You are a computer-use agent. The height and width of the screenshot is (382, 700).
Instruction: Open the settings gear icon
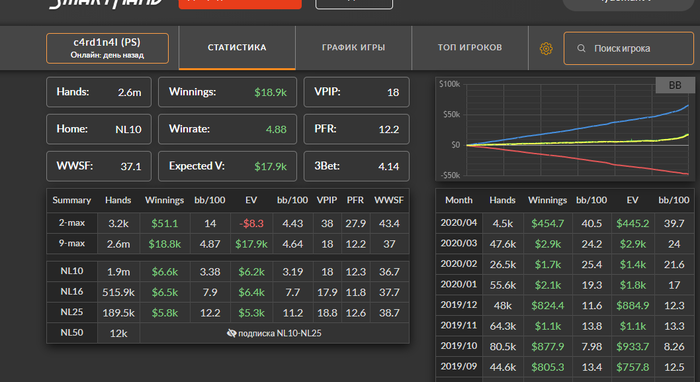click(x=546, y=48)
